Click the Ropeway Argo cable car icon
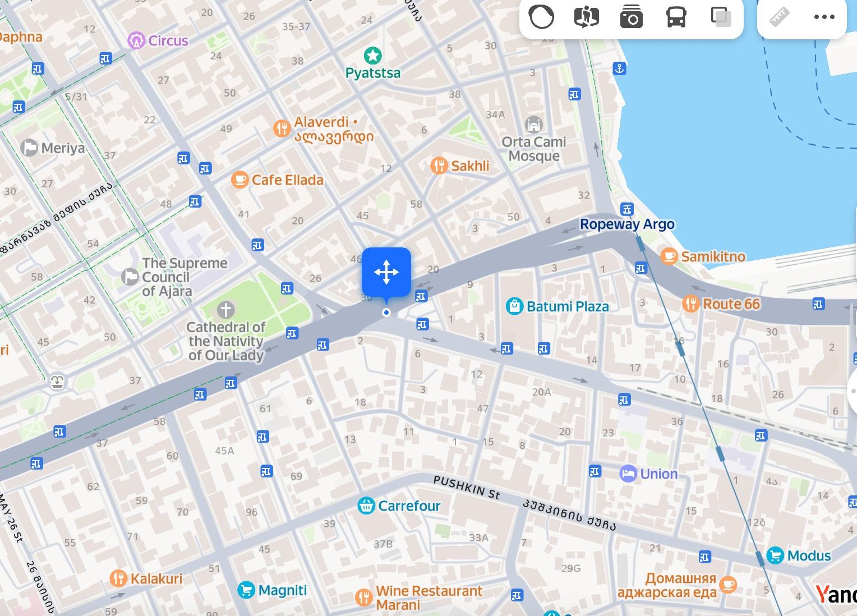This screenshot has width=857, height=616. click(x=627, y=208)
